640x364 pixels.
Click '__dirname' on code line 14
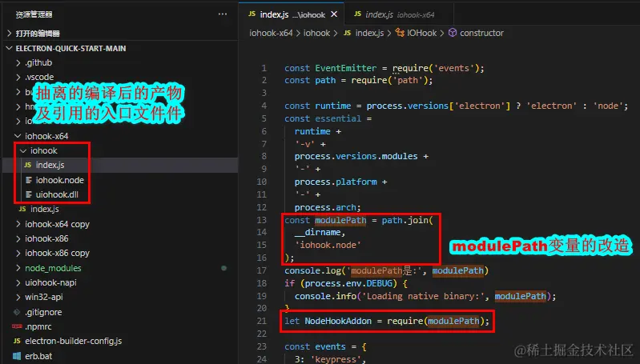coord(317,232)
